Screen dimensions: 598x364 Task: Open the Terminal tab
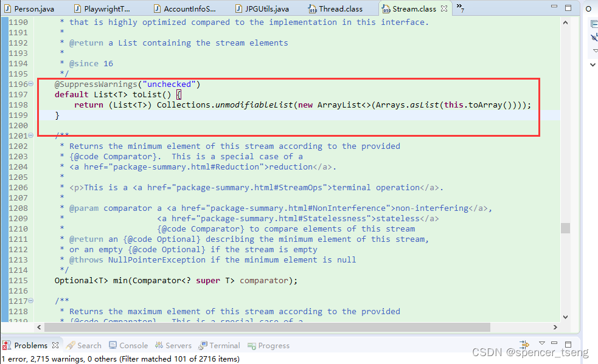tap(219, 345)
